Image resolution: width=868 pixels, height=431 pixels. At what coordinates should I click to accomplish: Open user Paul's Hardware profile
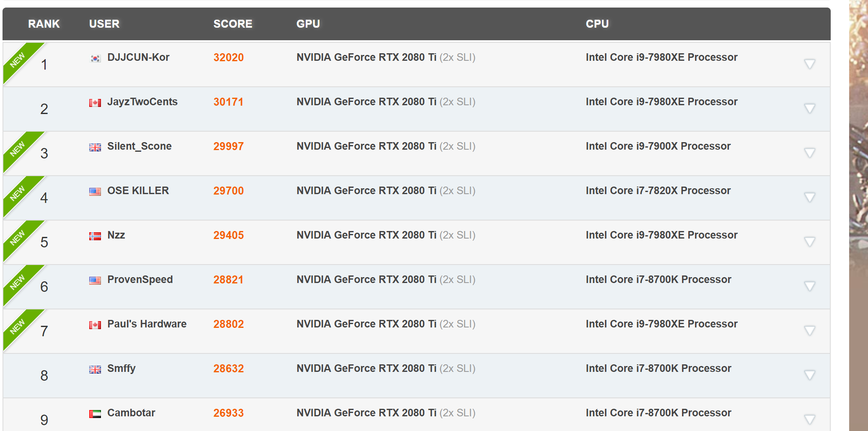click(147, 324)
